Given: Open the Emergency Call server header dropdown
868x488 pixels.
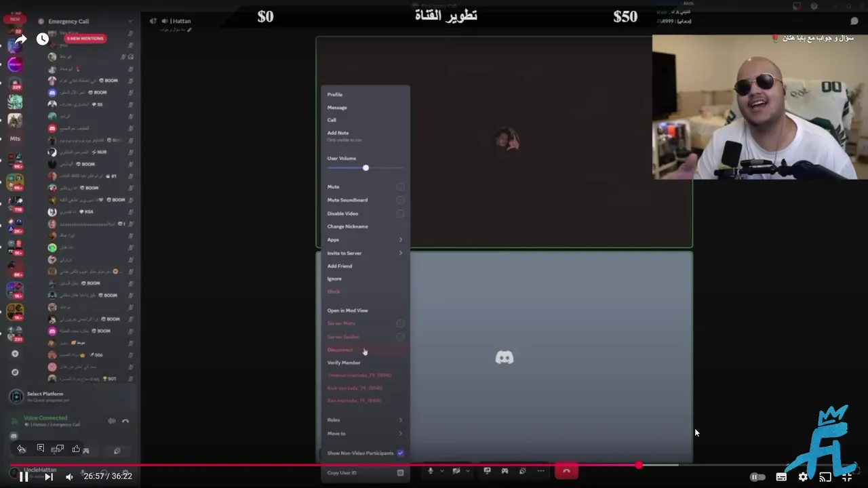Looking at the screenshot, I should [x=85, y=21].
